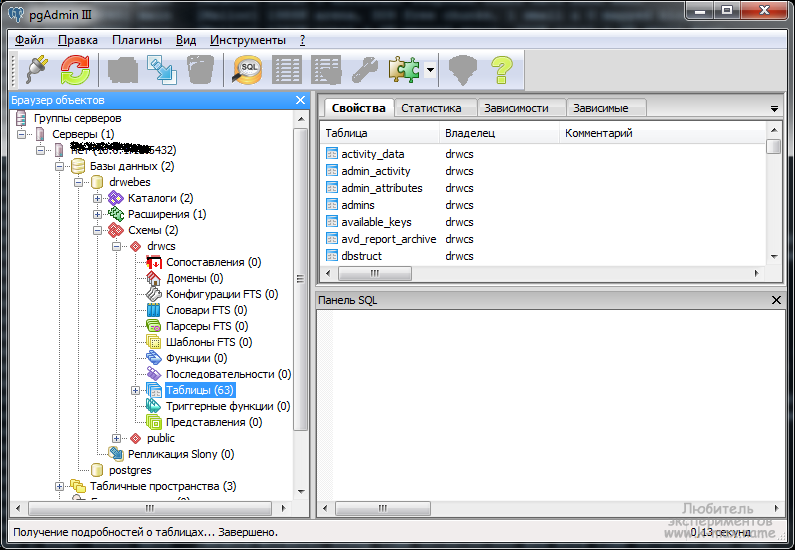
Task: Sort by the Владелец column header
Action: (x=499, y=133)
